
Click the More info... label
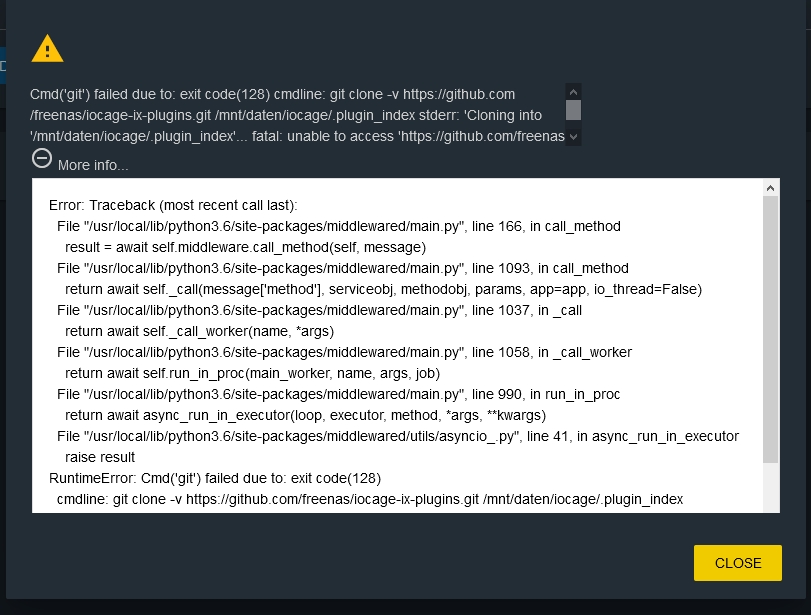(x=93, y=165)
